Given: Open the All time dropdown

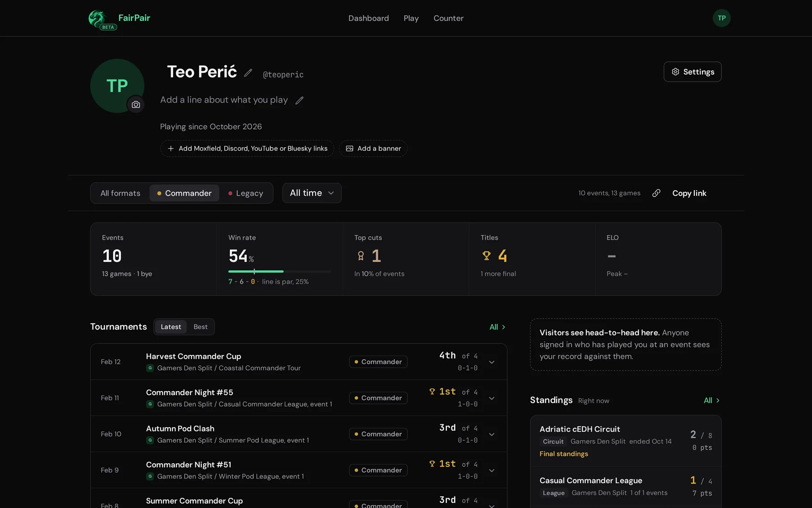Looking at the screenshot, I should click(x=312, y=193).
